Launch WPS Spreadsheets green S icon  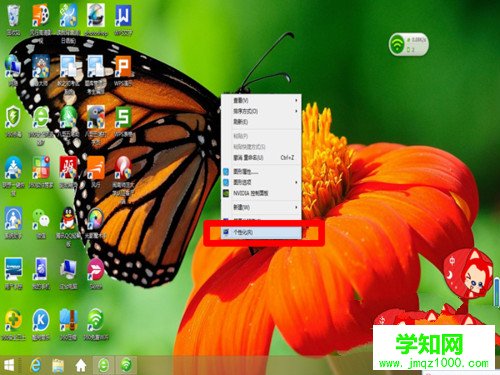pyautogui.click(x=123, y=117)
